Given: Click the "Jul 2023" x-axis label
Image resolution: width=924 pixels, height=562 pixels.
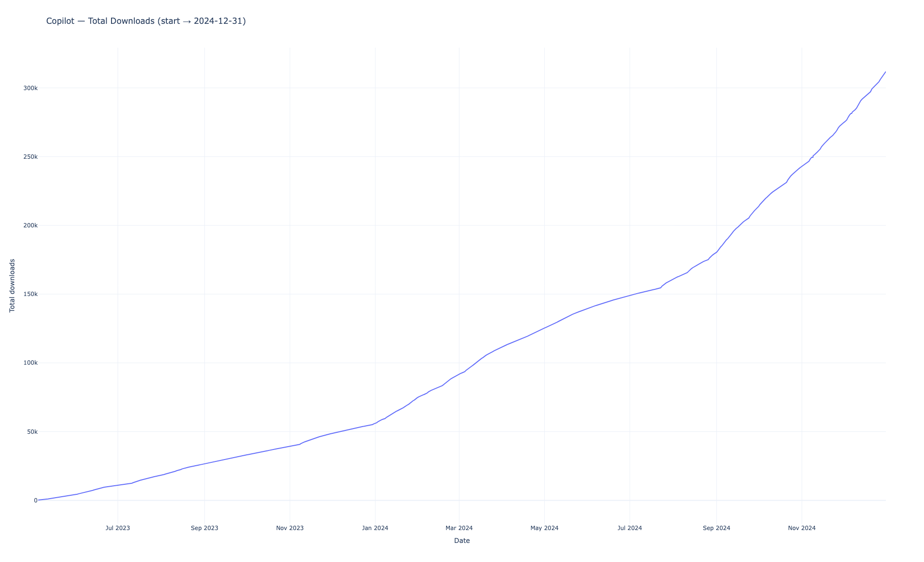Looking at the screenshot, I should tap(118, 528).
